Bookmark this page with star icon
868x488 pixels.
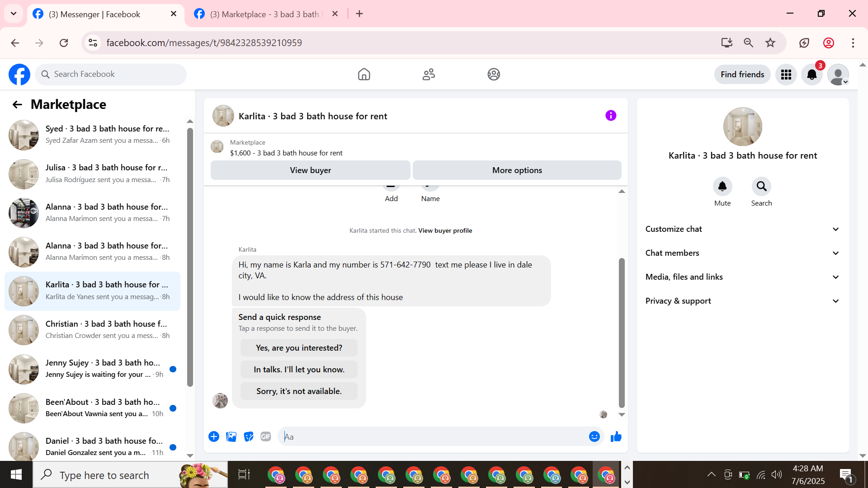pyautogui.click(x=770, y=43)
